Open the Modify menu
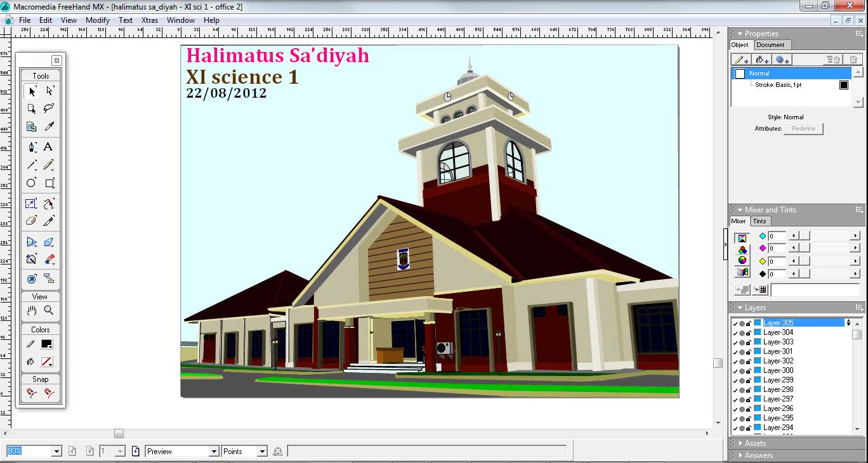Image resolution: width=868 pixels, height=463 pixels. pos(98,20)
